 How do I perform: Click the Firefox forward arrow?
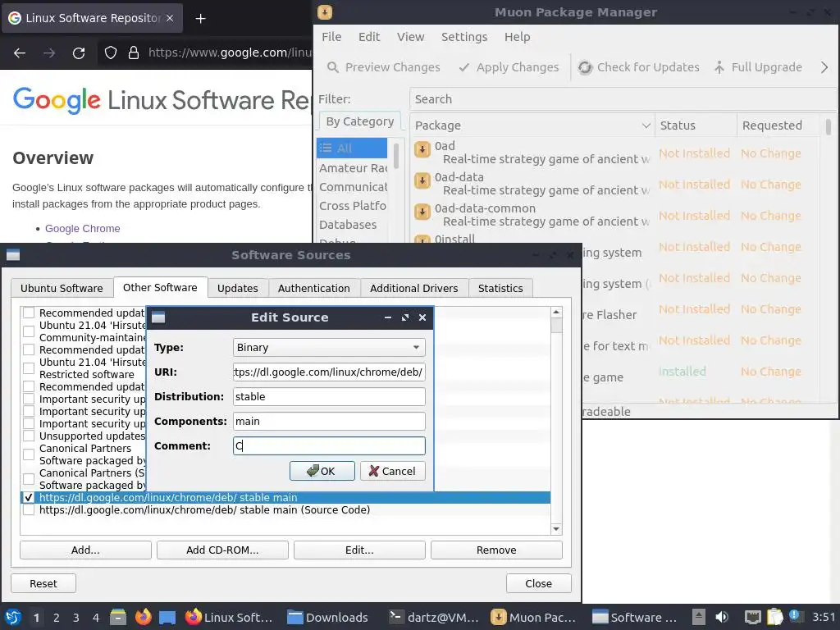tap(49, 52)
